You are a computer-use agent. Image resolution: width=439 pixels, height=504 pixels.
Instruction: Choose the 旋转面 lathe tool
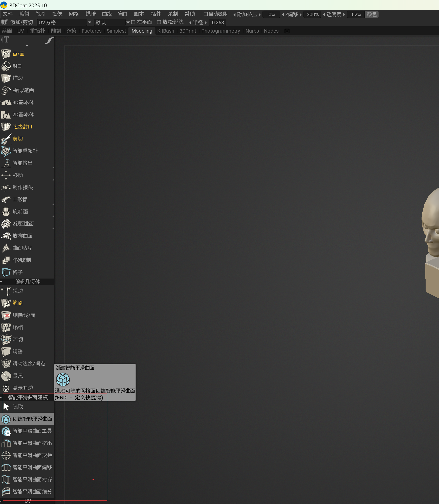point(6,212)
